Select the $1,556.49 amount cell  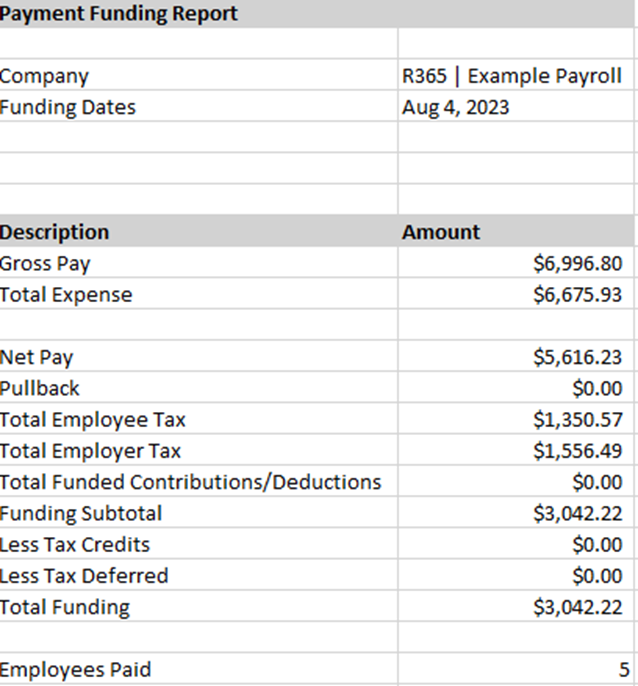click(516, 450)
